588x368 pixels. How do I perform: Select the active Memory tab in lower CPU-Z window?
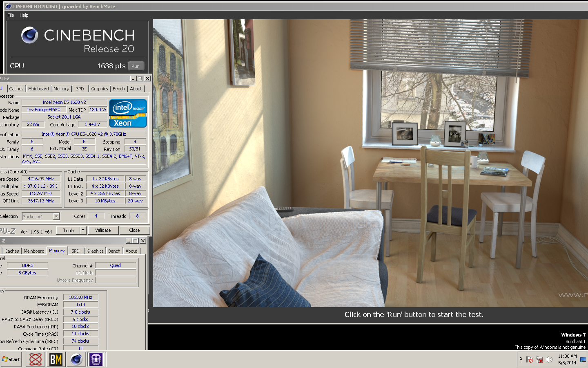pos(57,251)
